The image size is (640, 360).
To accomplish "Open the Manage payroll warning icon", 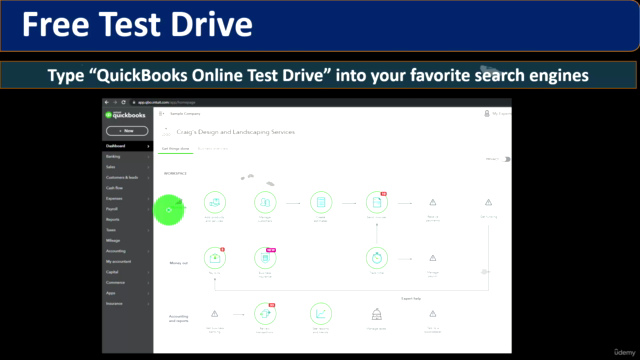I will (x=433, y=258).
